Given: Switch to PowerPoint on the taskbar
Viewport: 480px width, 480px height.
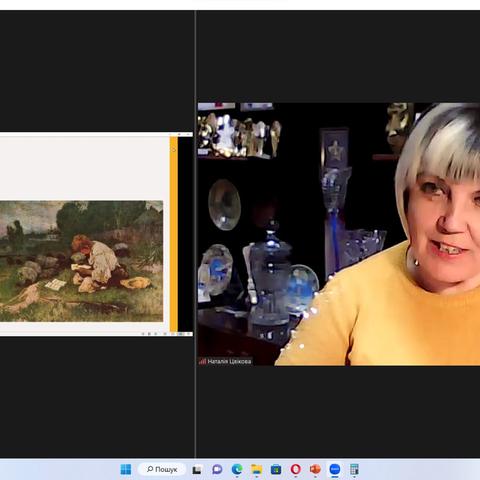Looking at the screenshot, I should pos(315,469).
